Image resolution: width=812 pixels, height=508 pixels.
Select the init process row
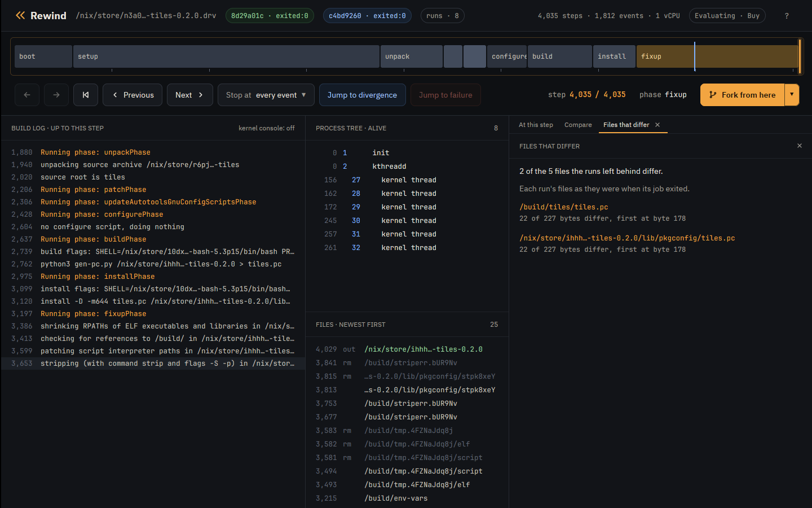407,153
